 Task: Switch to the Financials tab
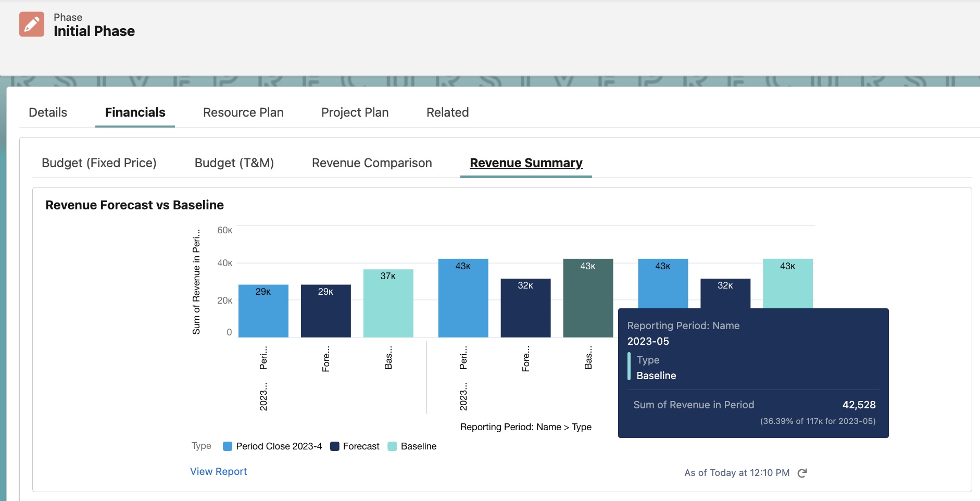coord(135,112)
